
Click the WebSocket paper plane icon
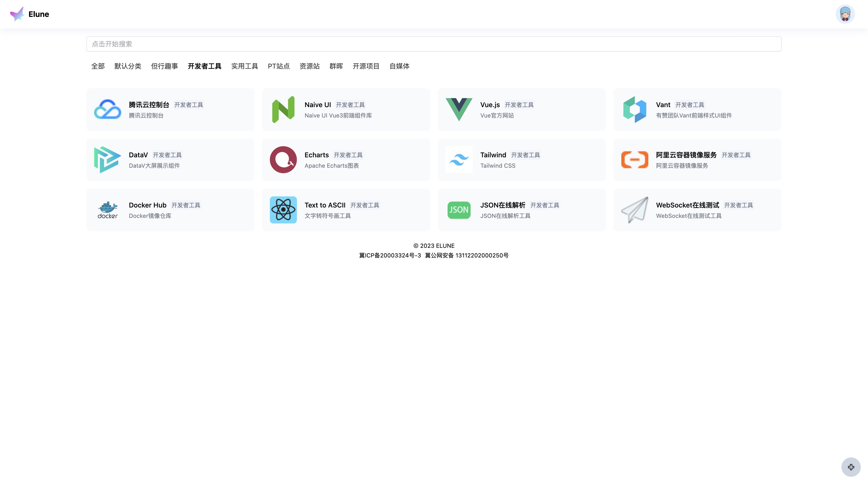pos(635,210)
